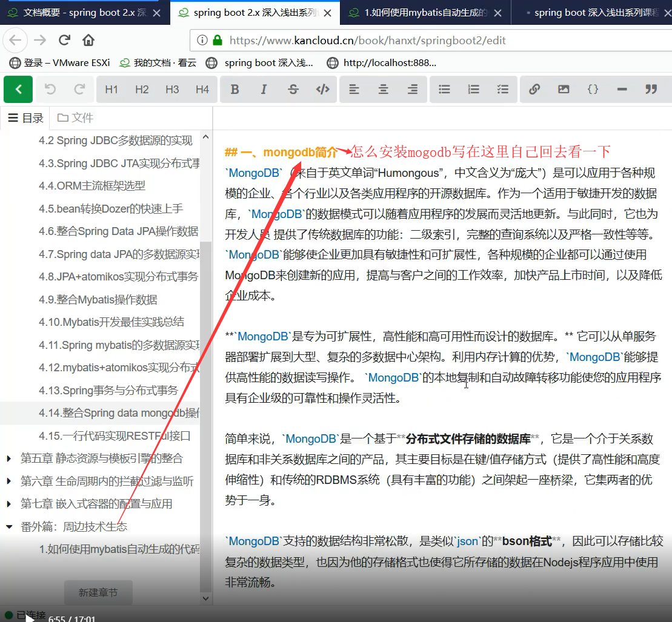The height and width of the screenshot is (622, 672).
Task: Switch to spring boot 深入浅出系列课程 tab
Action: pos(591,13)
